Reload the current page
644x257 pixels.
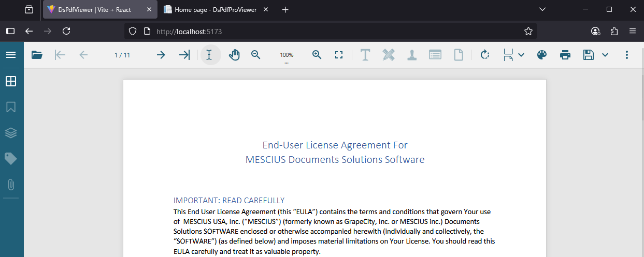point(66,31)
